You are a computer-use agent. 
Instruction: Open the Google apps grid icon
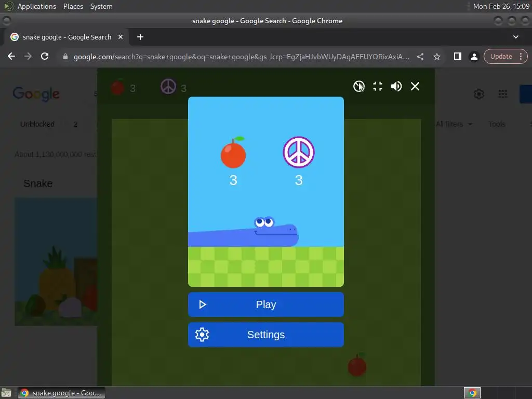pyautogui.click(x=503, y=94)
